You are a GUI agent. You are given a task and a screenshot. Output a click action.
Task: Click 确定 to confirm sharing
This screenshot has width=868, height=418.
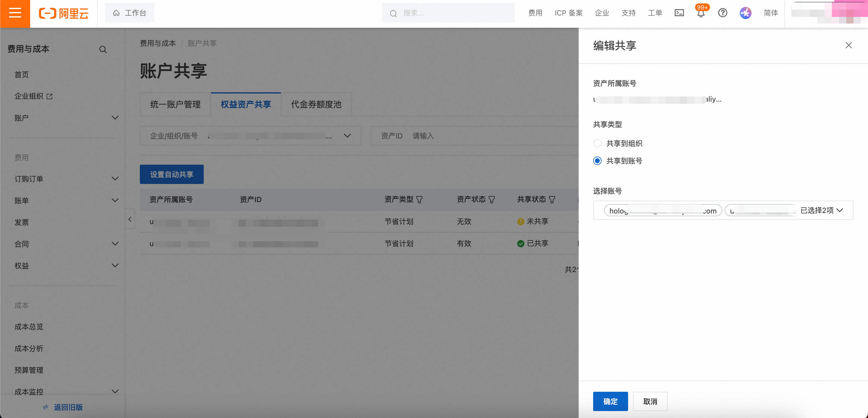tap(610, 401)
